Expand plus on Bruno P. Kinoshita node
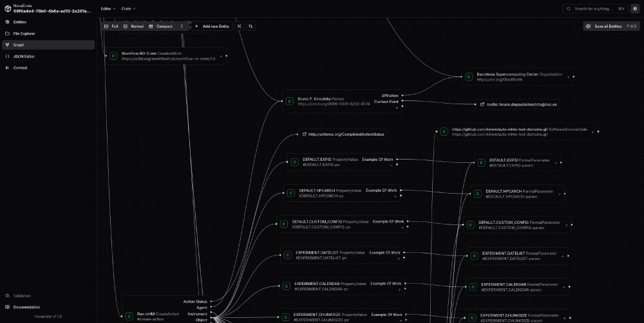This screenshot has width=644, height=323. 397,107
